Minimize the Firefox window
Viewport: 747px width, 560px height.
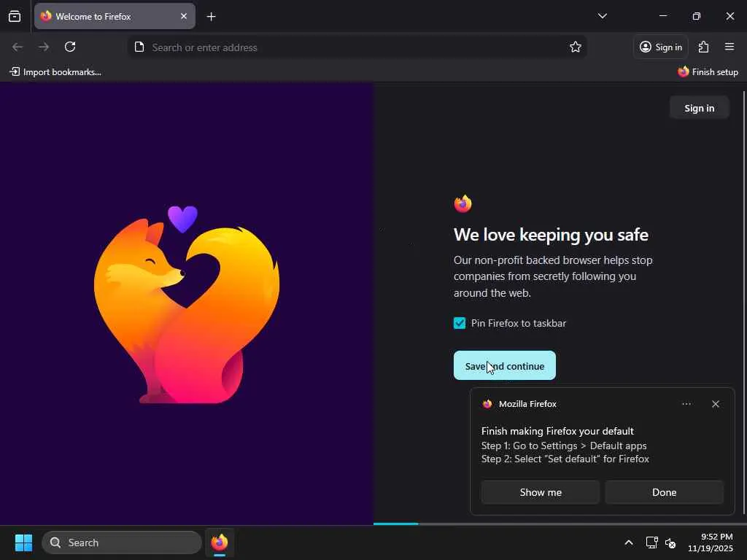pyautogui.click(x=662, y=16)
